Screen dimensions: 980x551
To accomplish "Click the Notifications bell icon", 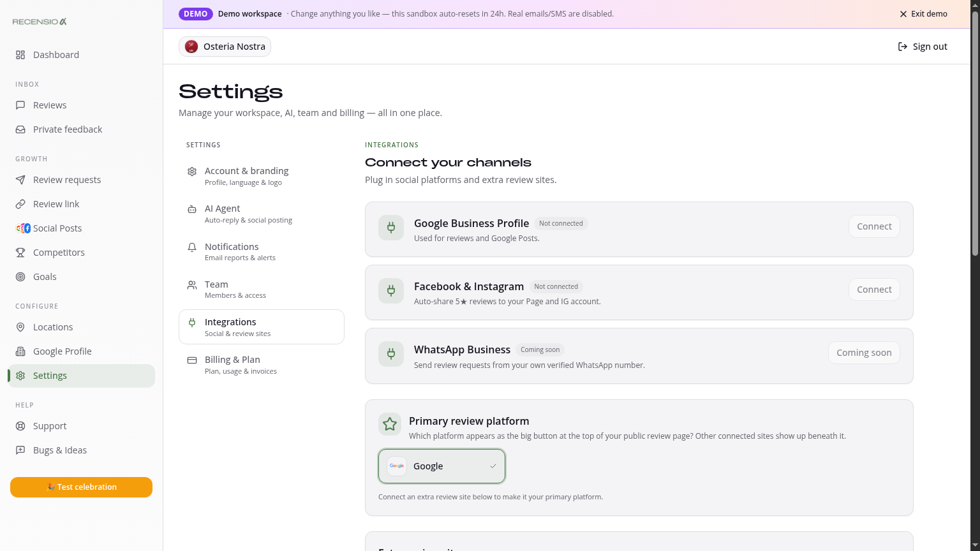I will tap(192, 247).
